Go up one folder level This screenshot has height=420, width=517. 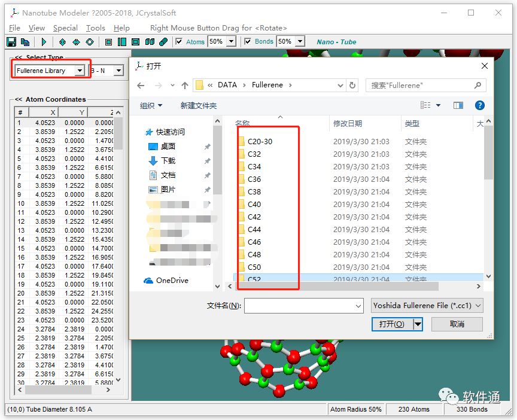185,86
